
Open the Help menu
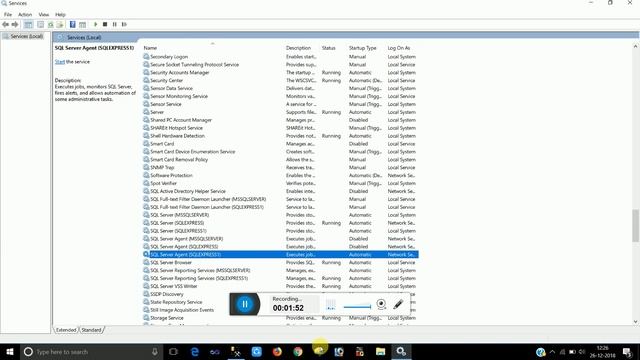pos(60,14)
